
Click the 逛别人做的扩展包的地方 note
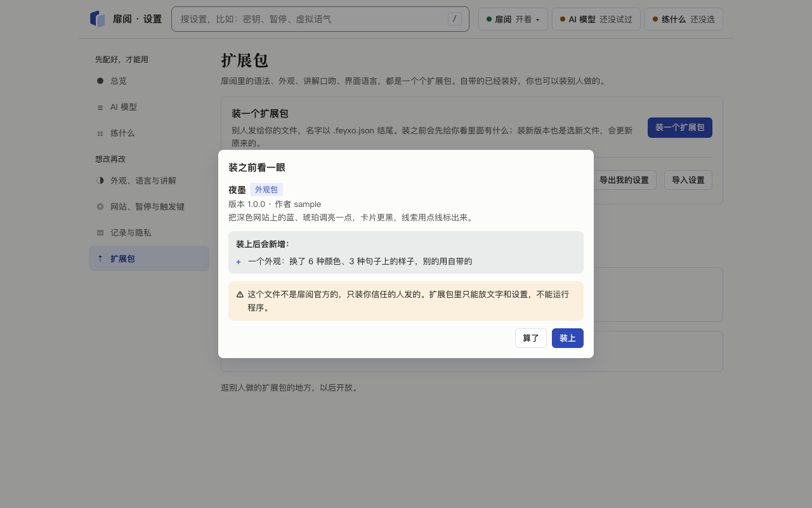tap(291, 387)
